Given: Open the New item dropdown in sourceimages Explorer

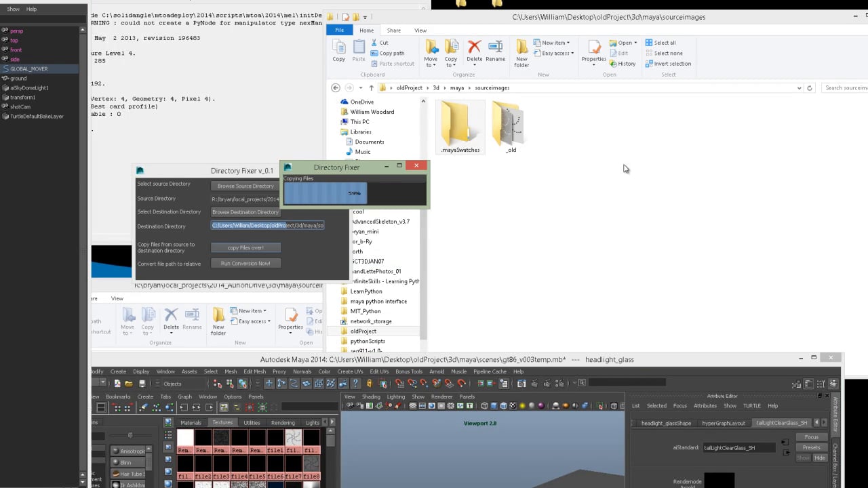Looking at the screenshot, I should coord(551,43).
